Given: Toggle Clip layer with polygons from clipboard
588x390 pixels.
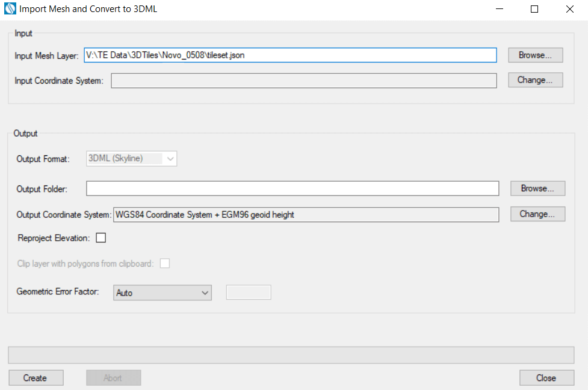Looking at the screenshot, I should coord(164,264).
